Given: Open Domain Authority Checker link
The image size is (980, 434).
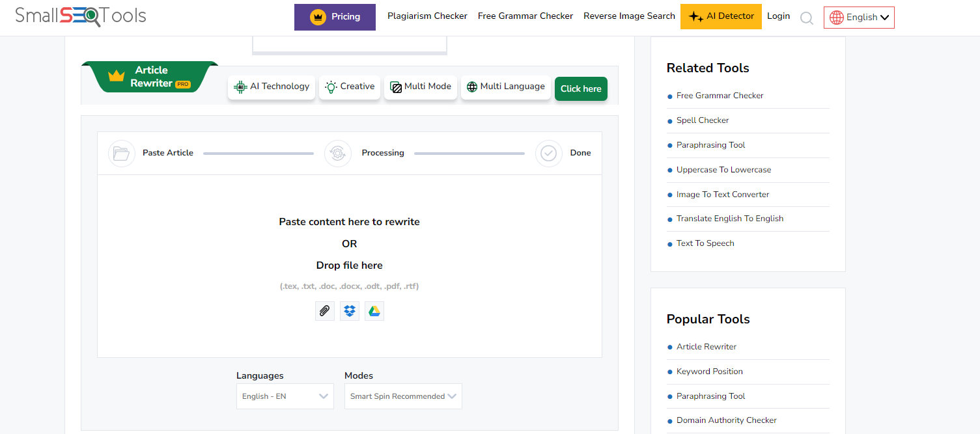Looking at the screenshot, I should [727, 420].
